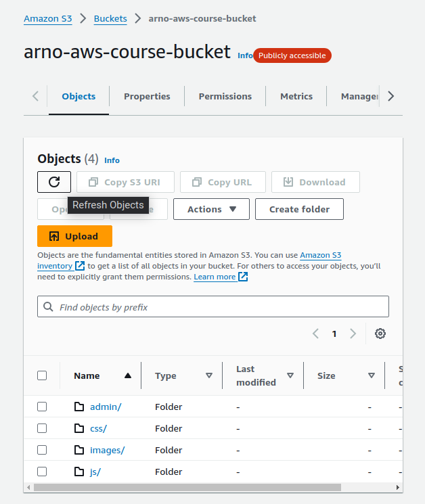
Task: Sort by Last modified column arrow
Action: [290, 375]
